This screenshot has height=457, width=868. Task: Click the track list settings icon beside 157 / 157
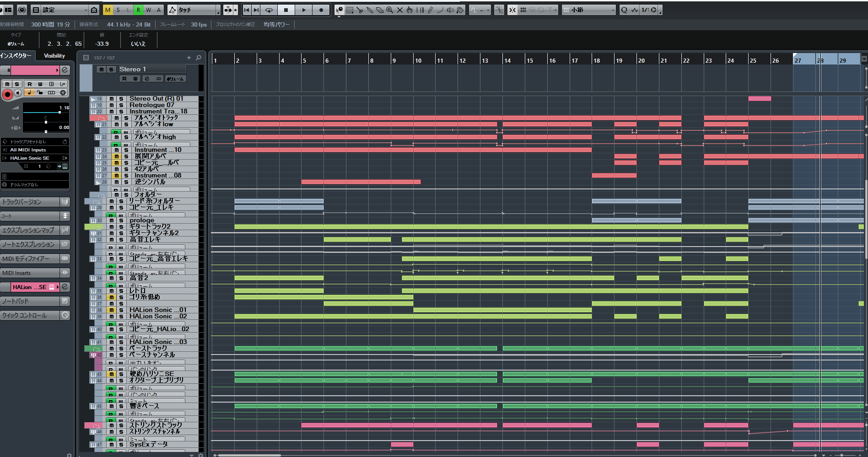point(86,58)
